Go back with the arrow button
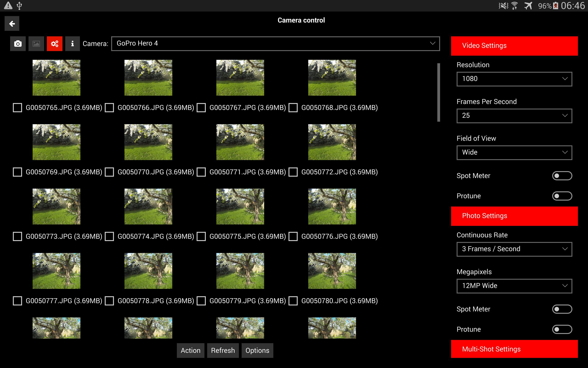 pos(12,24)
